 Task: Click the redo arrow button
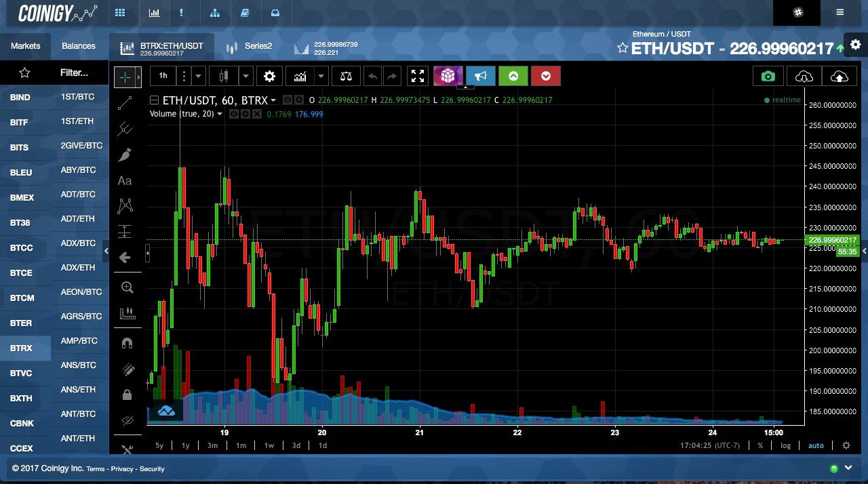pyautogui.click(x=392, y=76)
